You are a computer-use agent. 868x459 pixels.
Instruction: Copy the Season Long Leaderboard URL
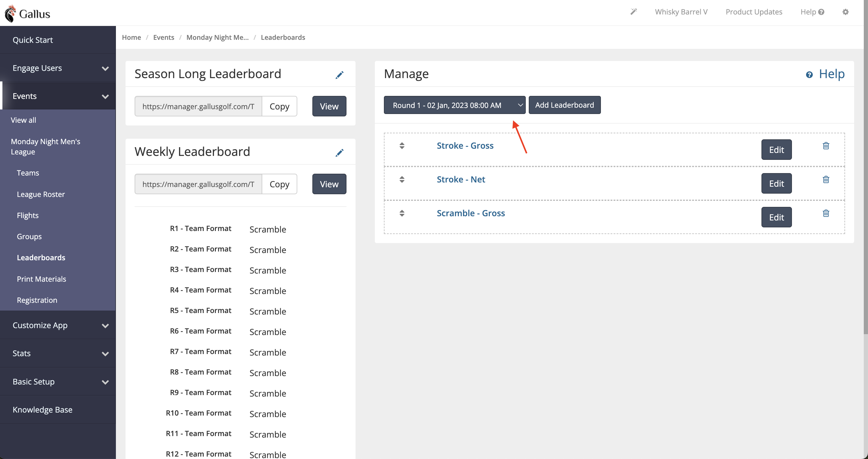279,106
